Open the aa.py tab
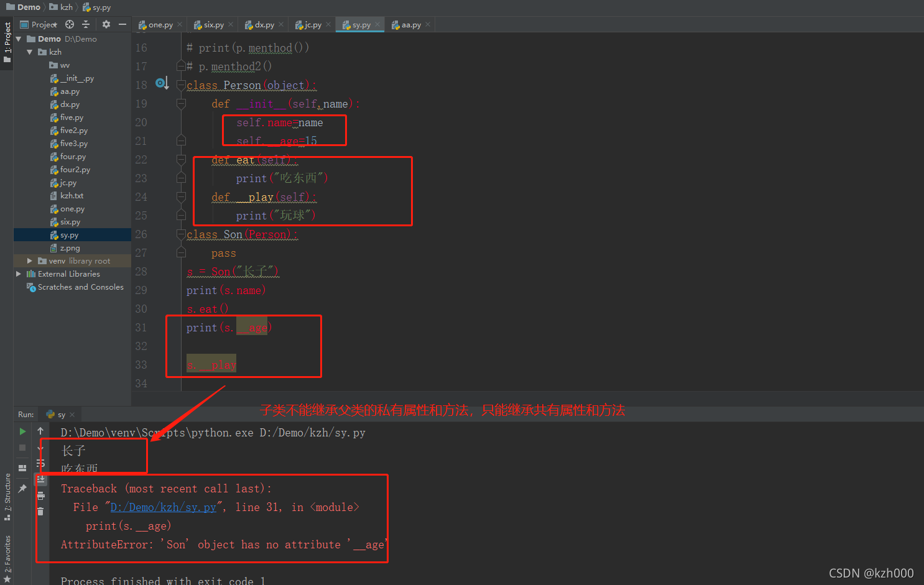924x585 pixels. (x=409, y=24)
